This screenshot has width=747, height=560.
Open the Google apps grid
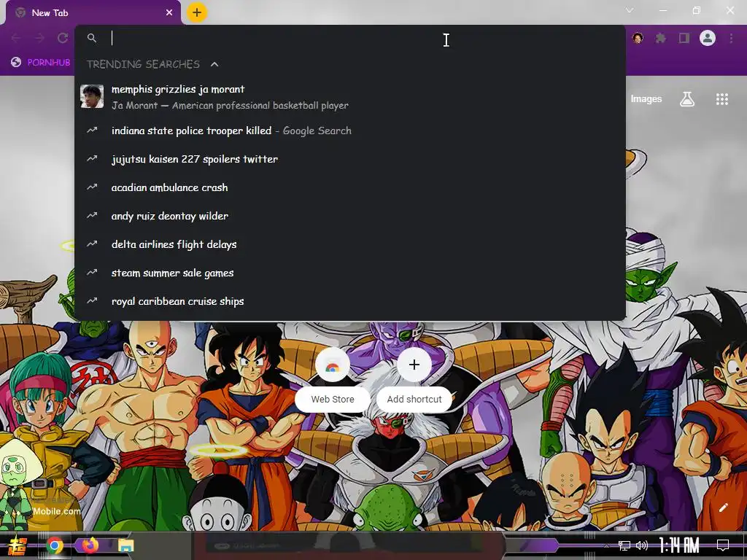[x=721, y=99]
